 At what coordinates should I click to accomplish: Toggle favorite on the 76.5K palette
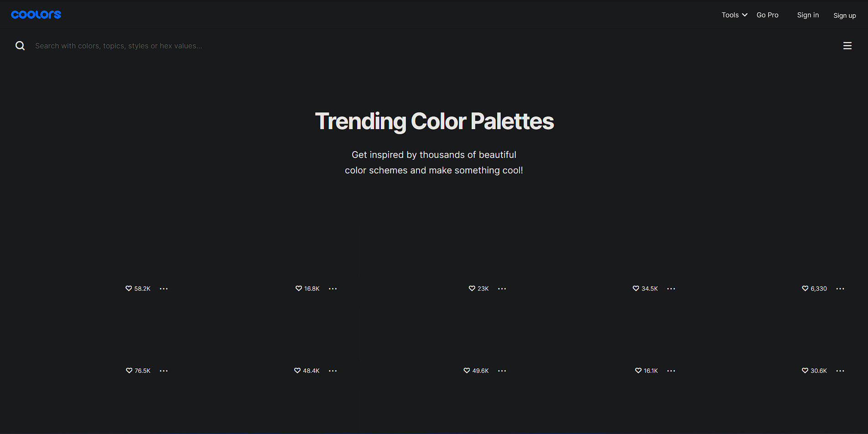(x=129, y=371)
